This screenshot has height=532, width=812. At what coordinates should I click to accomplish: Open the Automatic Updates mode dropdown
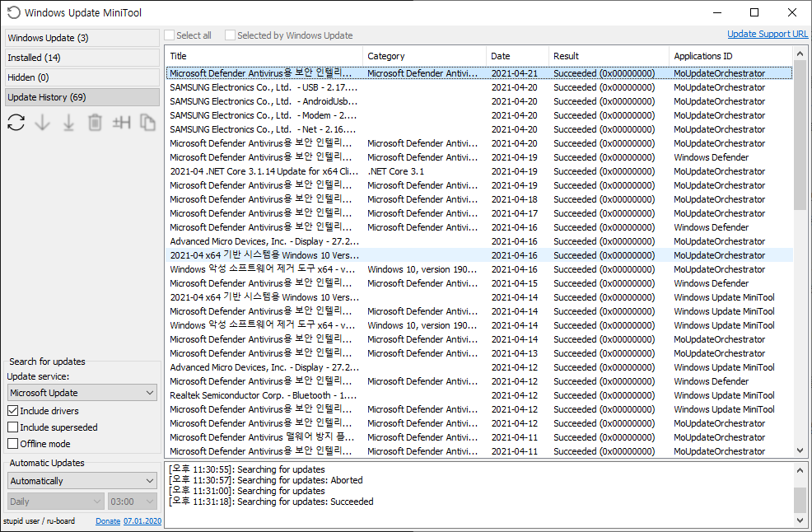click(82, 481)
